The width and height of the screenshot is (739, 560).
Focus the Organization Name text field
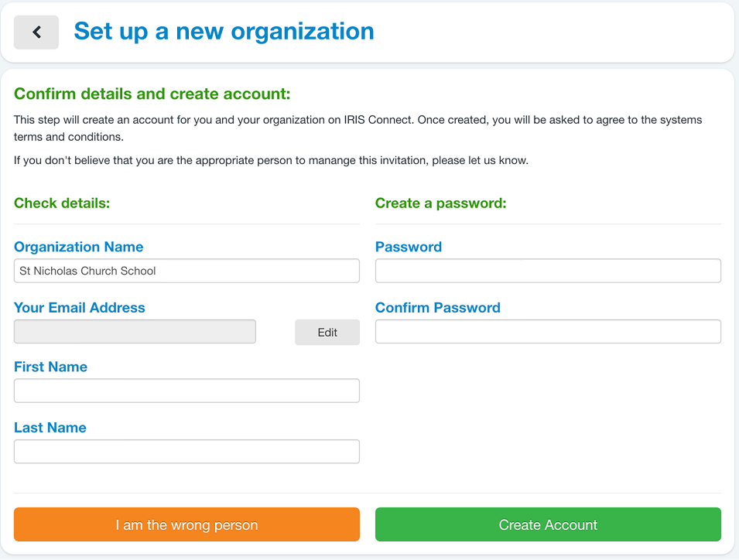pos(186,271)
